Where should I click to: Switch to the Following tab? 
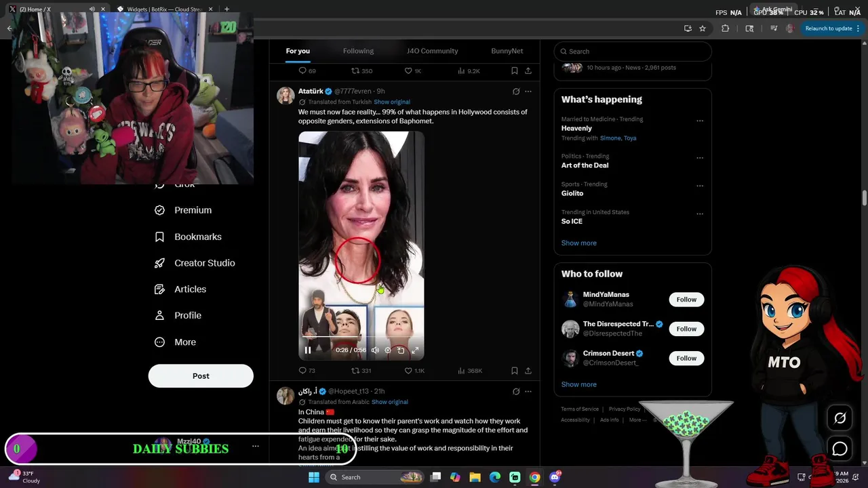(x=358, y=51)
